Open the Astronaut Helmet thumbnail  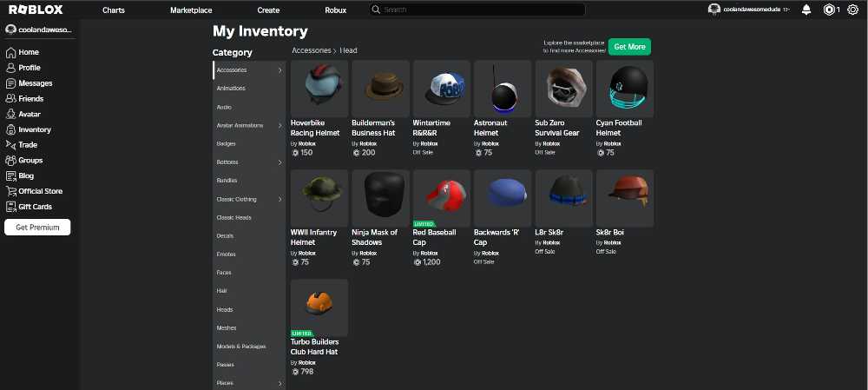(503, 89)
